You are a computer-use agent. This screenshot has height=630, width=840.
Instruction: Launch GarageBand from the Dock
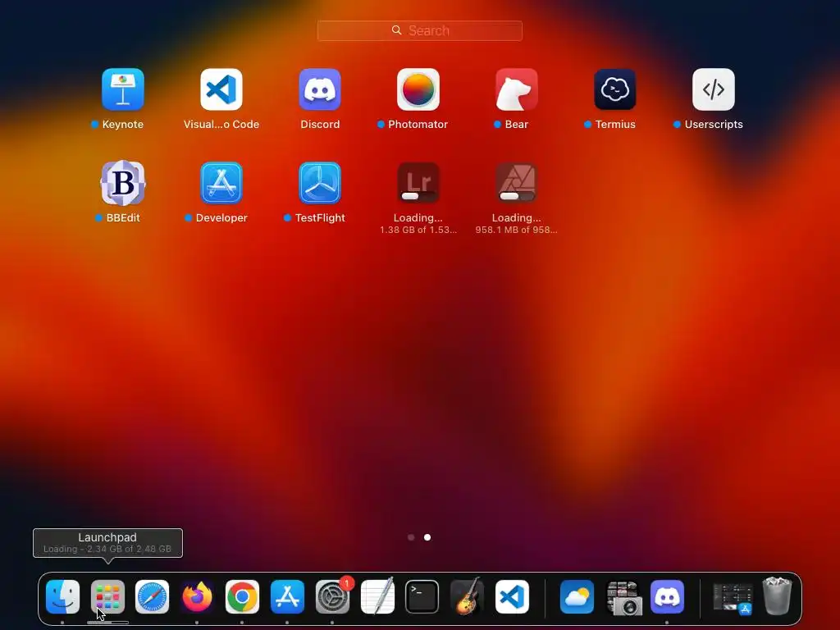[x=467, y=597]
